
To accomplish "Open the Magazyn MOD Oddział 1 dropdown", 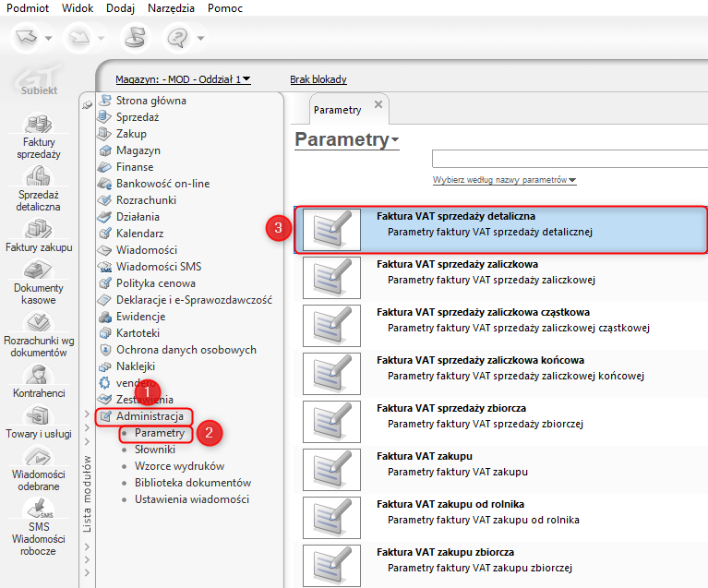I will point(183,79).
